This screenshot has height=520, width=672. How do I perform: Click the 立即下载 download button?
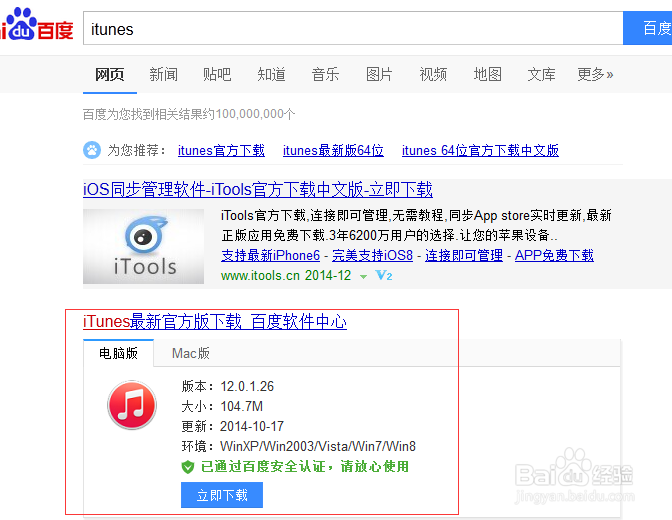222,495
